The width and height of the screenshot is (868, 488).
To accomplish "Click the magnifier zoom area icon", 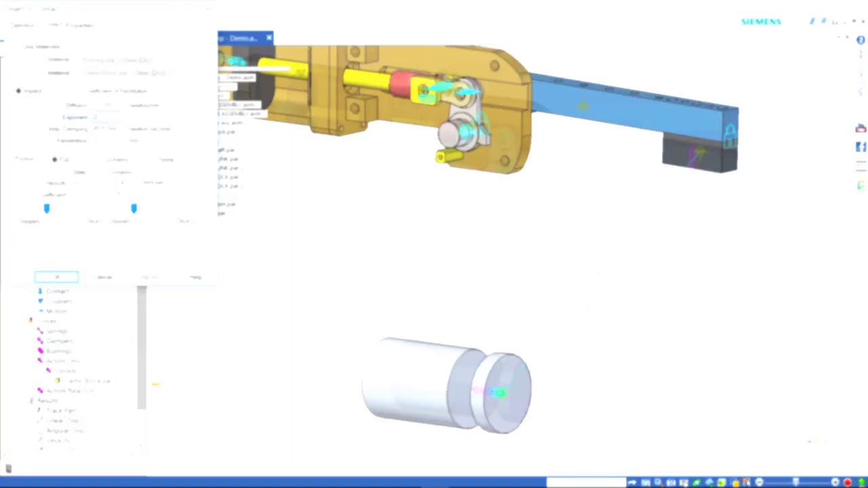I will pyautogui.click(x=658, y=482).
